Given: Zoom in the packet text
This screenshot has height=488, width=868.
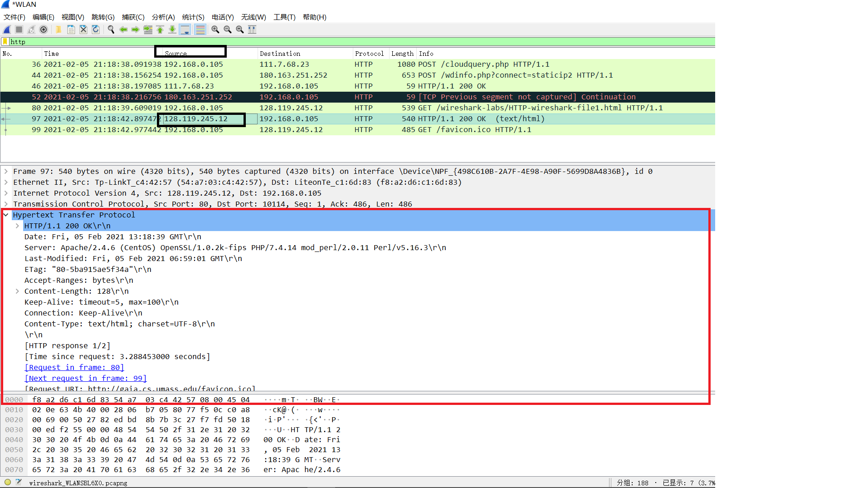Looking at the screenshot, I should 215,30.
